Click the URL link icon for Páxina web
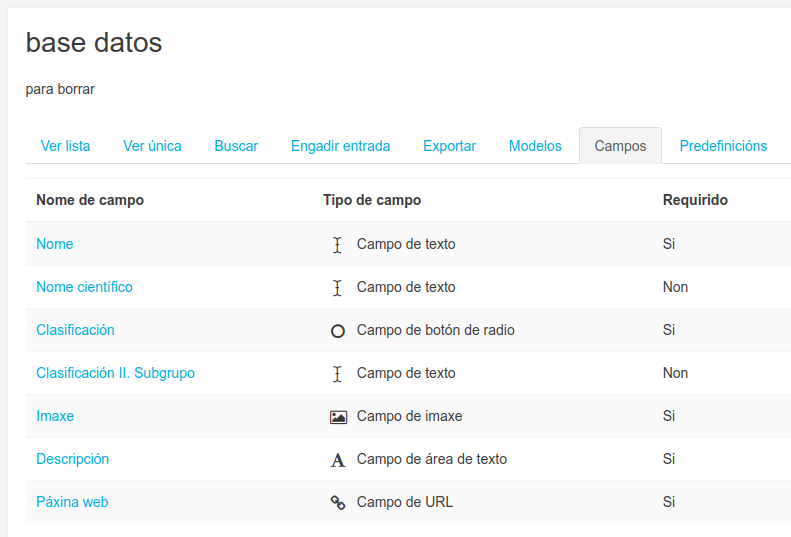The image size is (791, 537). (338, 502)
